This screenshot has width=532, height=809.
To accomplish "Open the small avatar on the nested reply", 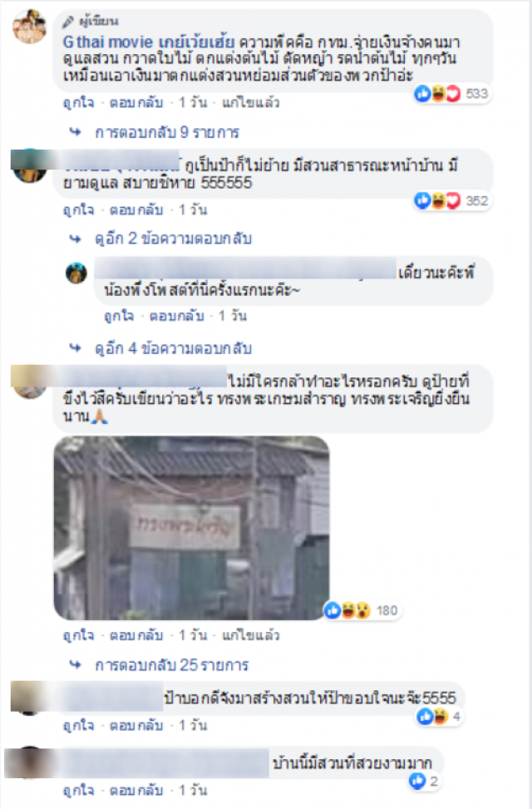I will coord(76,273).
